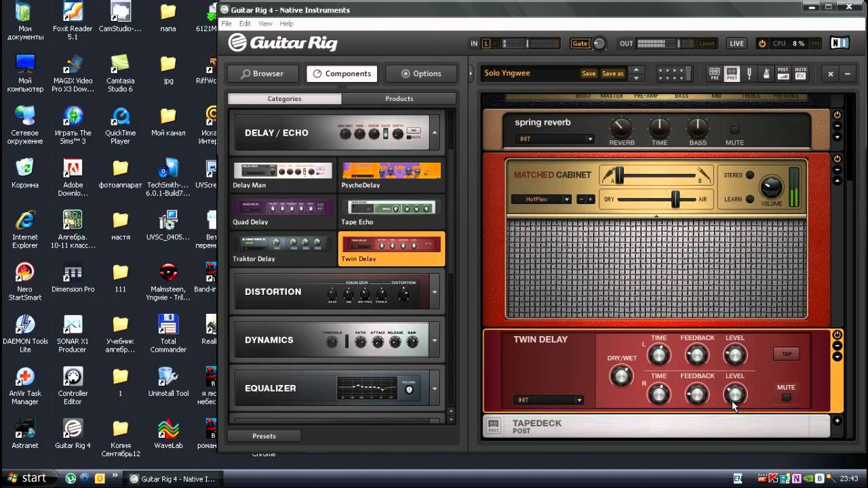Expand the Tapedeck Post module
The width and height of the screenshot is (868, 488).
pos(837,421)
